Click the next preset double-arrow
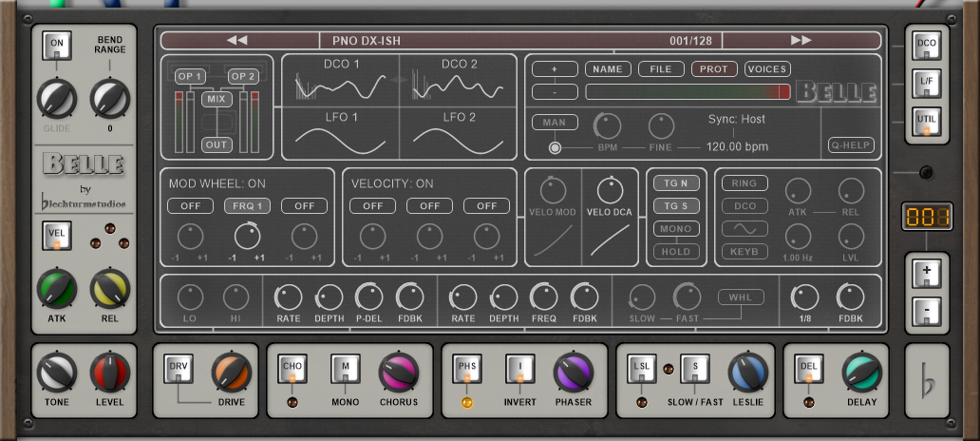The height and width of the screenshot is (441, 980). 801,40
